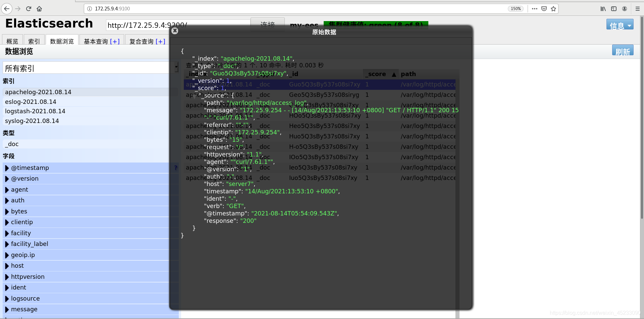Screen dimensions: 644x319
Task: Close the raw data popup dialog
Action: [x=175, y=31]
